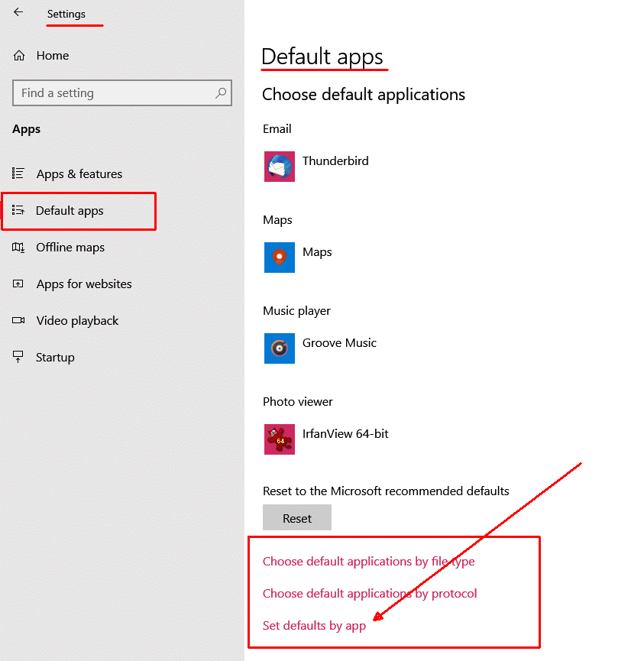Focus the Find a setting search box
Viewport: 644px width, 661px height.
tap(122, 92)
